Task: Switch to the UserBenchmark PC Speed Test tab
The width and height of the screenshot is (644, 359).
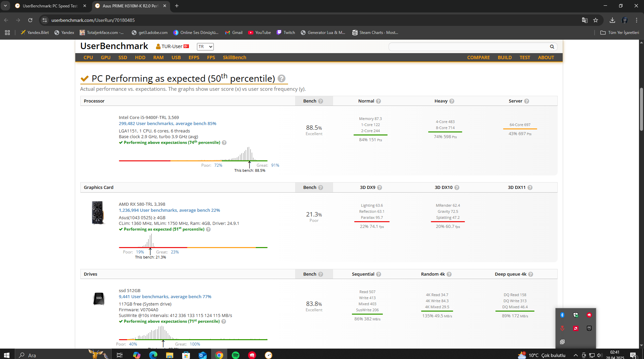Action: click(x=50, y=6)
